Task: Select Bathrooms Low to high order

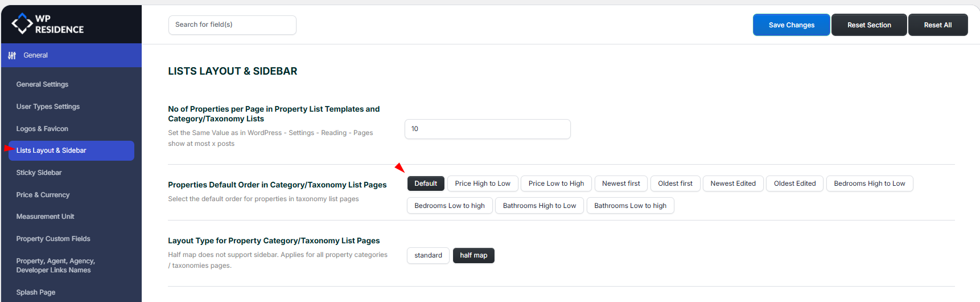Action: [630, 206]
